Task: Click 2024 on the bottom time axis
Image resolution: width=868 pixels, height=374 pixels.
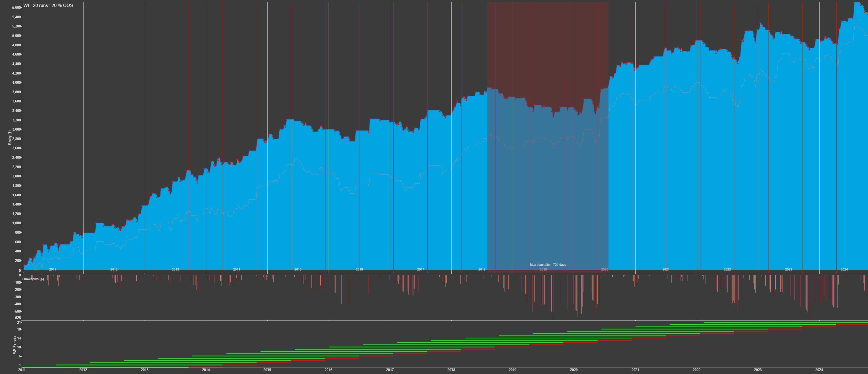Action: 819,370
